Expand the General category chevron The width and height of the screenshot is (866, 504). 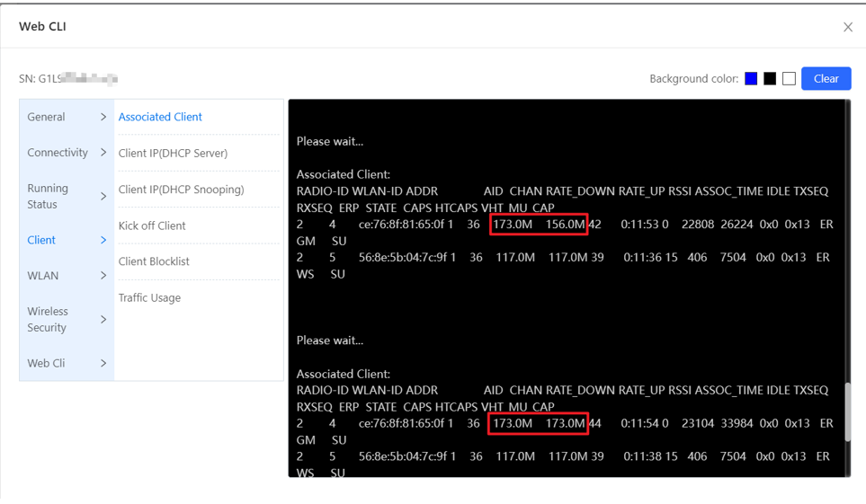(103, 117)
